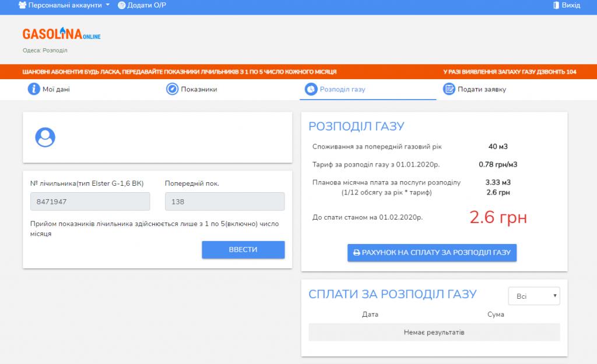The image size is (597, 364).
Task: Open the GASOLINA online logo
Action: pos(61,35)
